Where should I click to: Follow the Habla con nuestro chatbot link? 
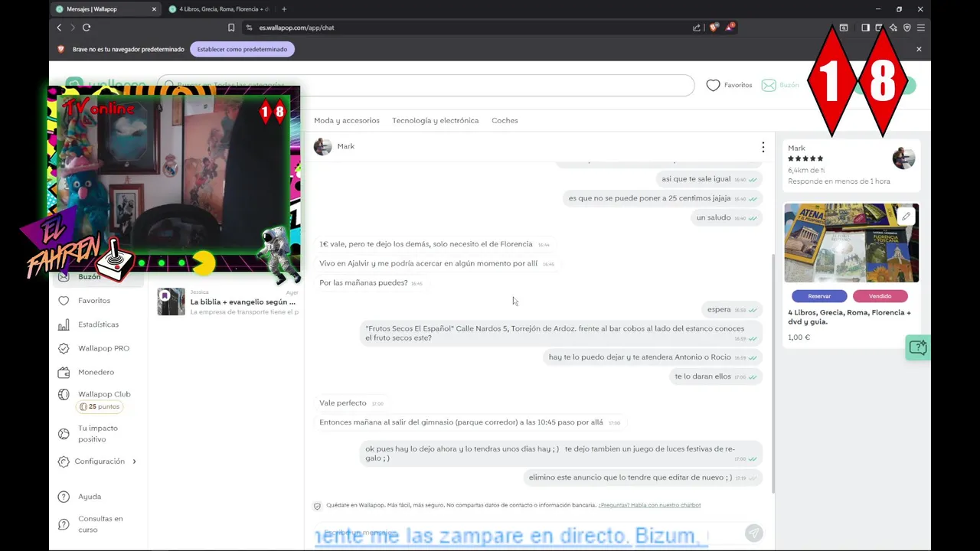[x=649, y=505]
